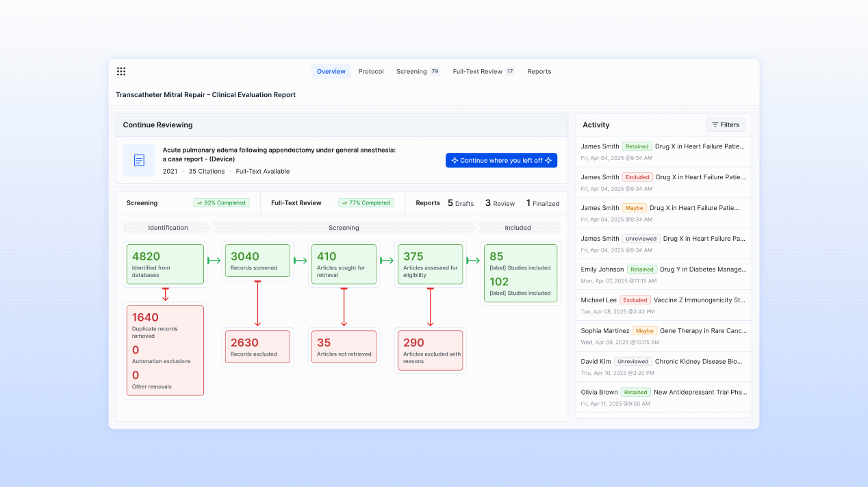Click the Transcatheter Mitral Repair report title
Image resolution: width=868 pixels, height=487 pixels.
tap(205, 95)
